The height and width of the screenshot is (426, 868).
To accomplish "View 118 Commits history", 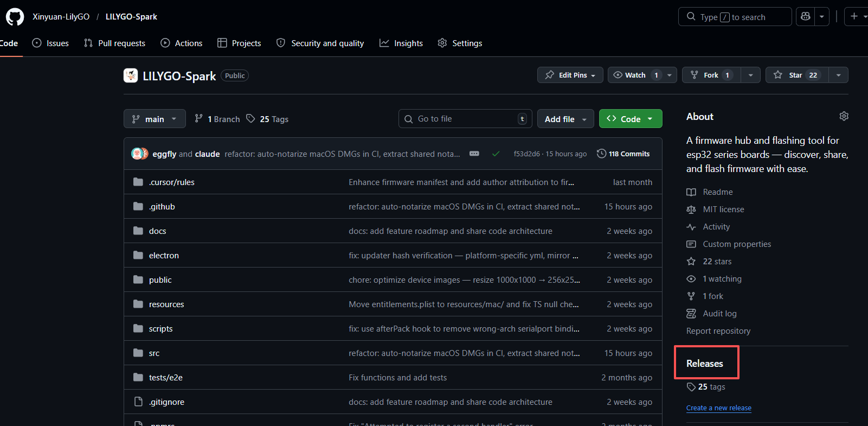I will [x=623, y=154].
